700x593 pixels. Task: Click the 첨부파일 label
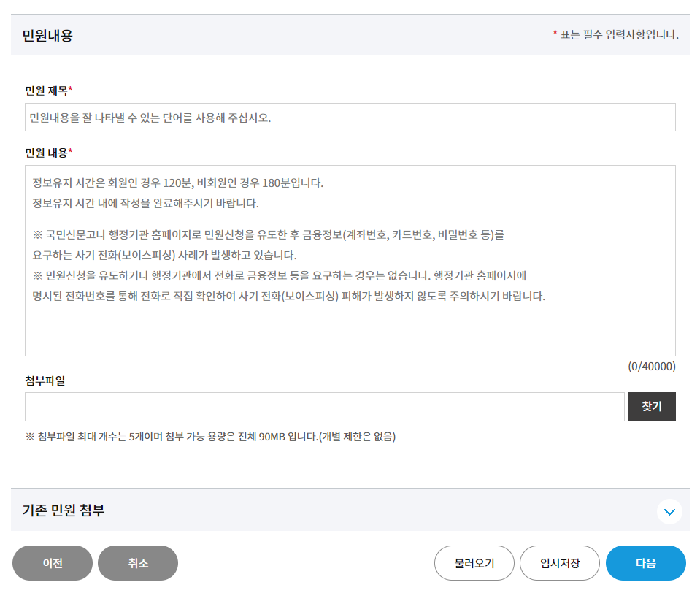pyautogui.click(x=45, y=381)
